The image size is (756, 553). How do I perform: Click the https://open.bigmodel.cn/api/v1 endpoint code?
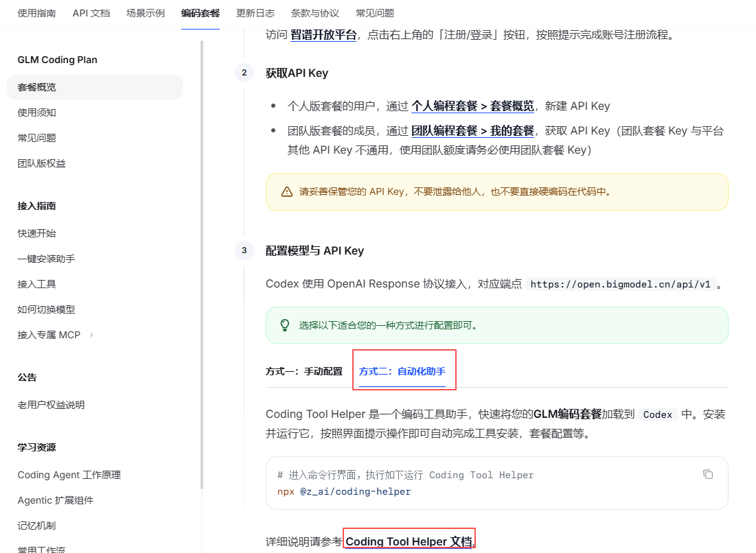click(621, 284)
